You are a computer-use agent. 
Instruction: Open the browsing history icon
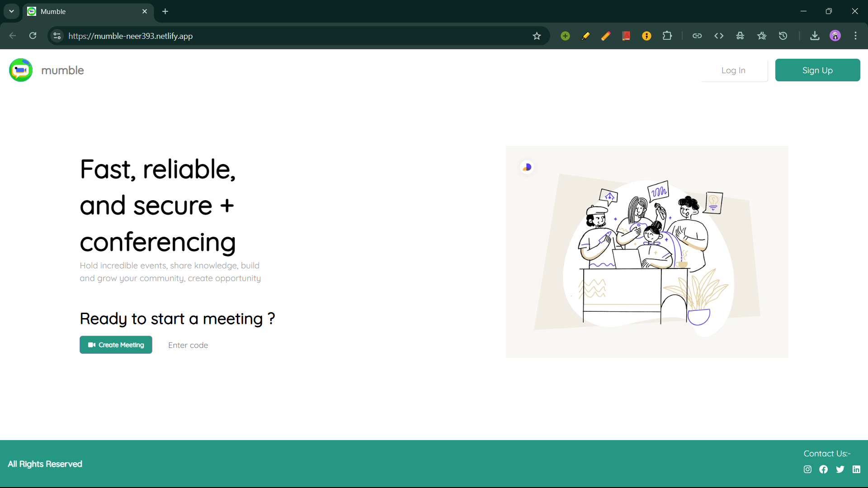783,36
